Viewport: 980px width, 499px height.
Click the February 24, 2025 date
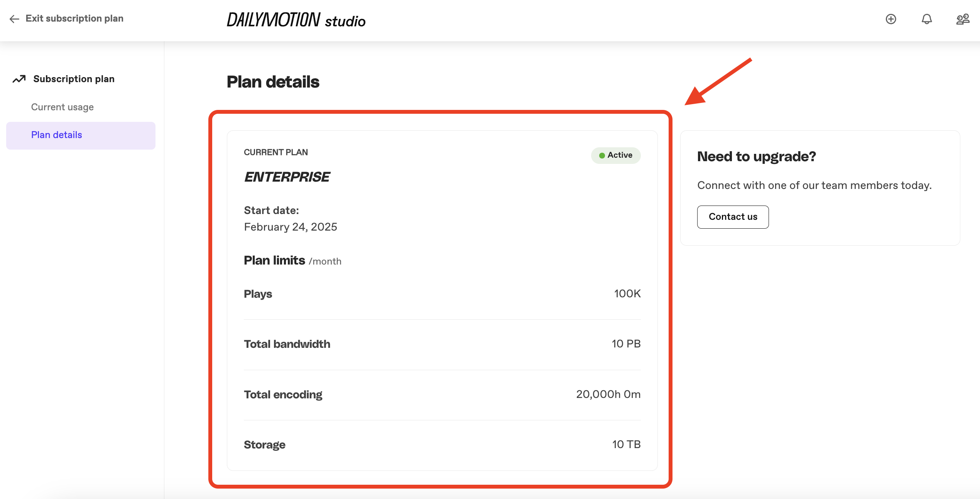(291, 227)
